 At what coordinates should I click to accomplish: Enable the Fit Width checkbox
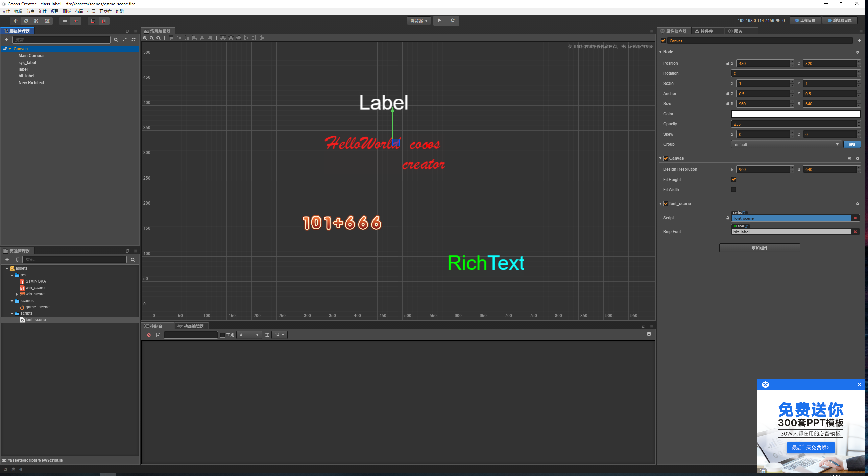click(733, 190)
